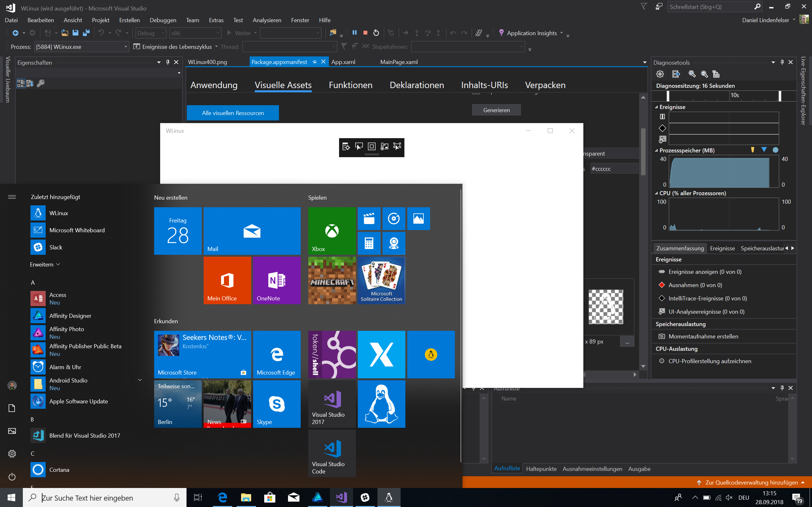Viewport: 812px width, 507px height.
Task: Collapse the Prozessspeicher (MB) graph section
Action: point(656,151)
